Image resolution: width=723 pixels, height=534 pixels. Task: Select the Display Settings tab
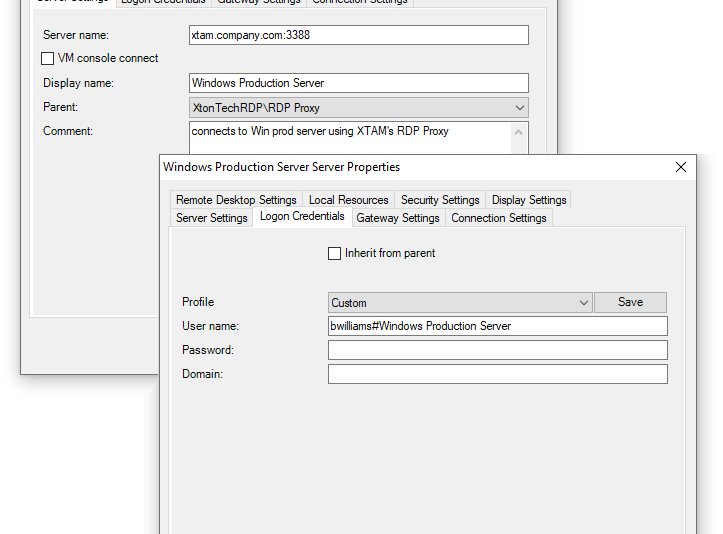(x=529, y=200)
